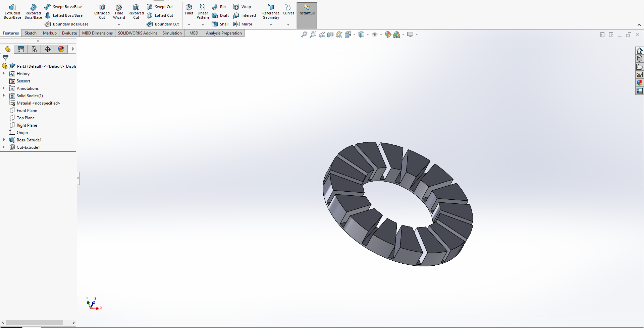Expand Boss-Extrude1 feature node
The width and height of the screenshot is (644, 328).
coord(4,140)
